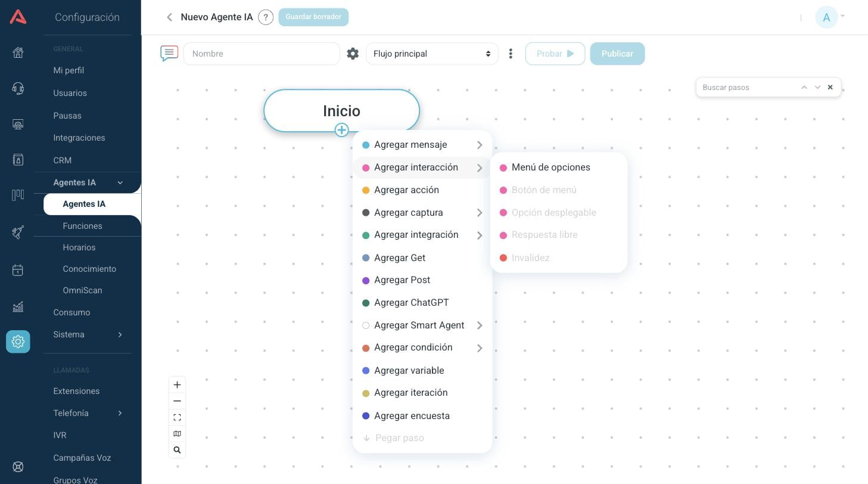Choose Agregar acción menu item
Screen dimensions: 868x484
coord(422,190)
